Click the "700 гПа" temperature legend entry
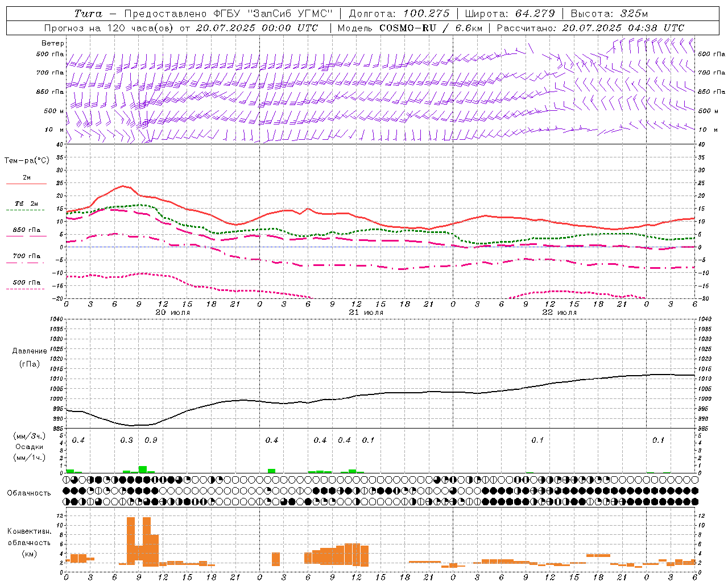 26,256
